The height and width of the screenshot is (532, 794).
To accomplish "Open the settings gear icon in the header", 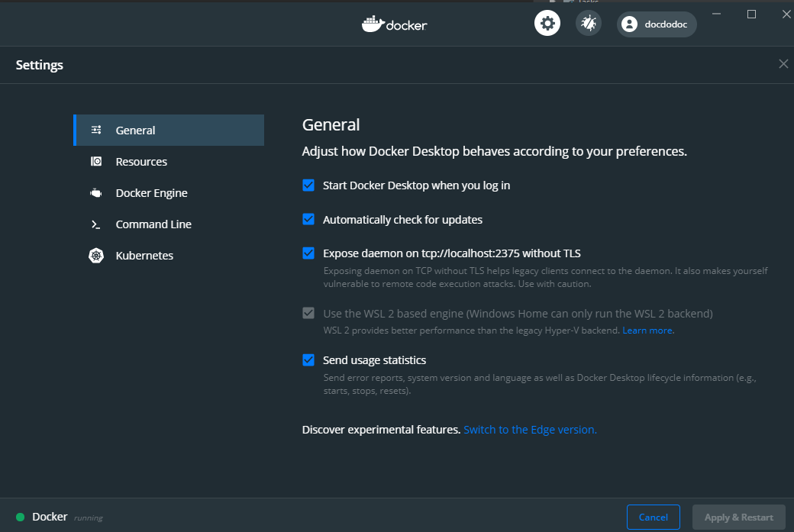I will pyautogui.click(x=547, y=24).
